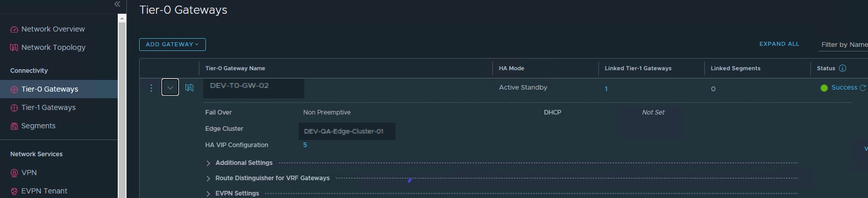Click the Filter by Name field
This screenshot has height=198, width=868.
843,45
